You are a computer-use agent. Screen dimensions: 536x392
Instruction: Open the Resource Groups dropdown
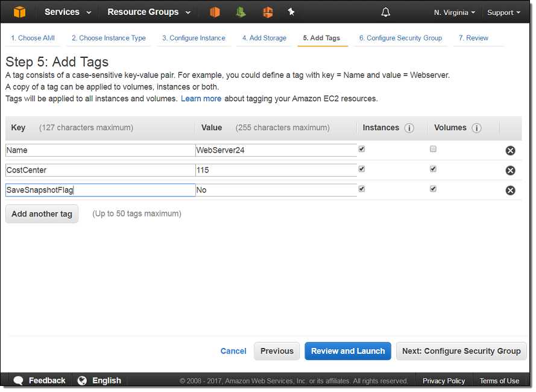pos(148,12)
